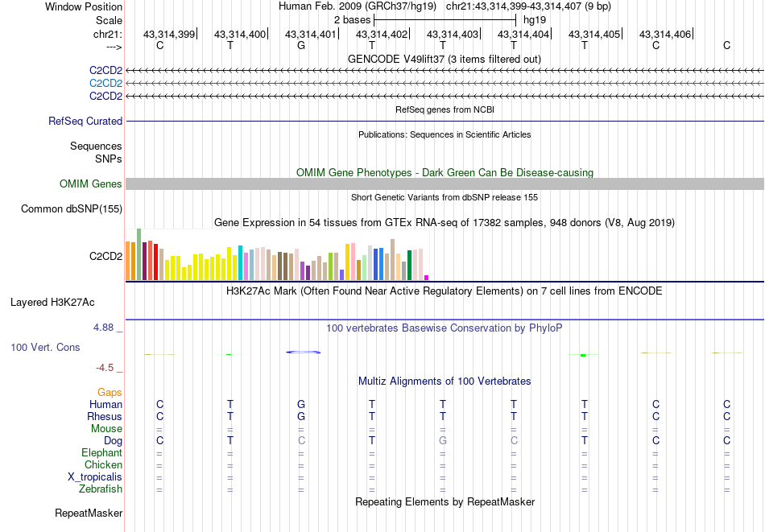Click the 2 bases scale bar
The image size is (765, 532).
click(445, 20)
